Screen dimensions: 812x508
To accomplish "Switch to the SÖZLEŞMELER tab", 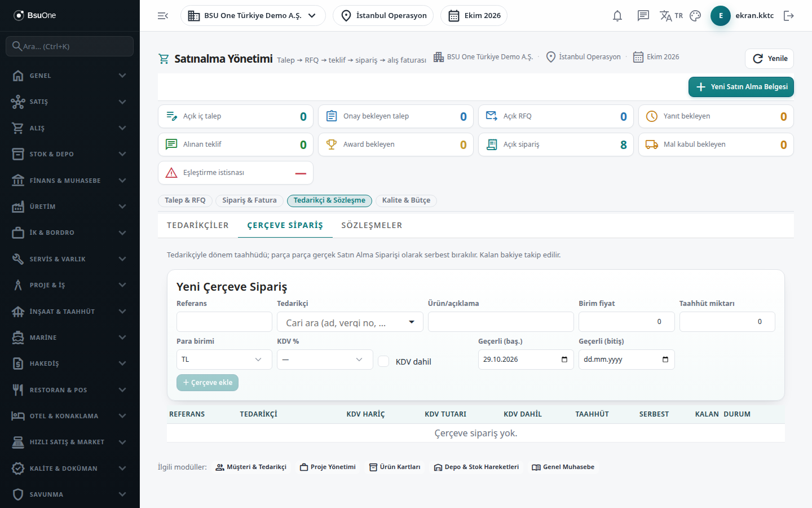I will [372, 225].
